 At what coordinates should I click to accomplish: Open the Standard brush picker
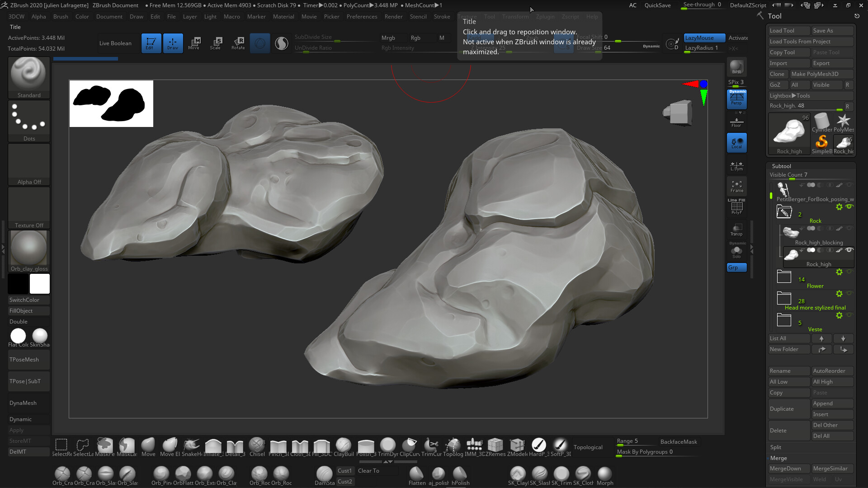[29, 77]
